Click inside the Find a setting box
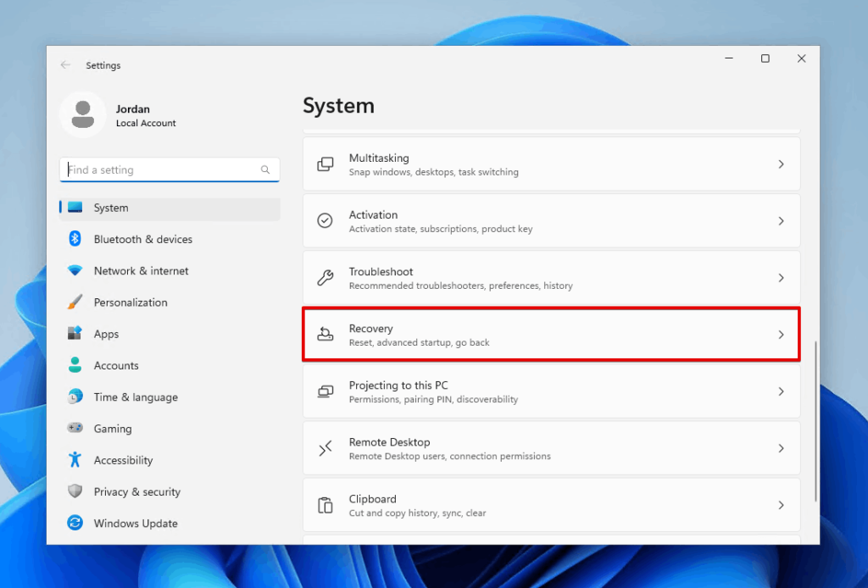This screenshot has height=588, width=868. point(169,169)
